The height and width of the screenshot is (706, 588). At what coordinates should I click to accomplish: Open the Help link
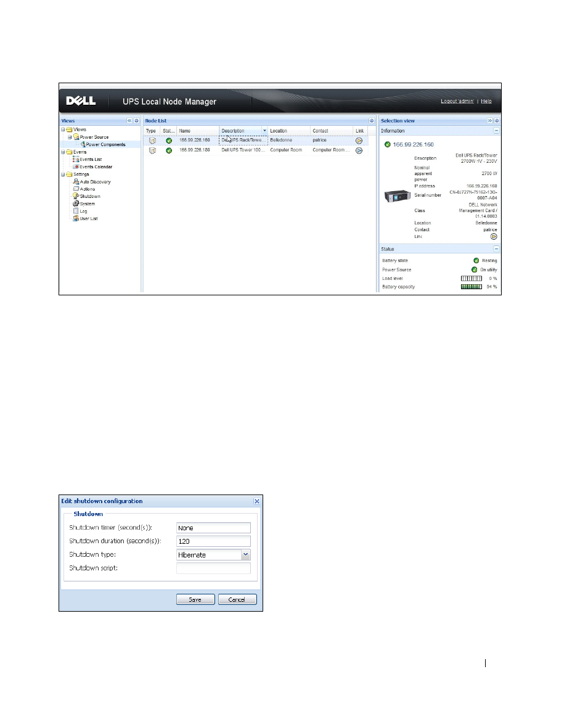pos(486,101)
